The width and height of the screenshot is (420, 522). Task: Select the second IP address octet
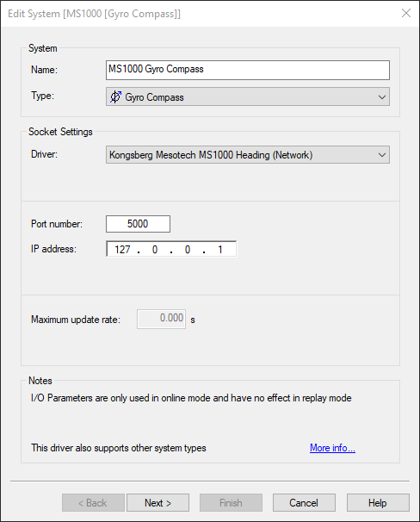(x=155, y=249)
